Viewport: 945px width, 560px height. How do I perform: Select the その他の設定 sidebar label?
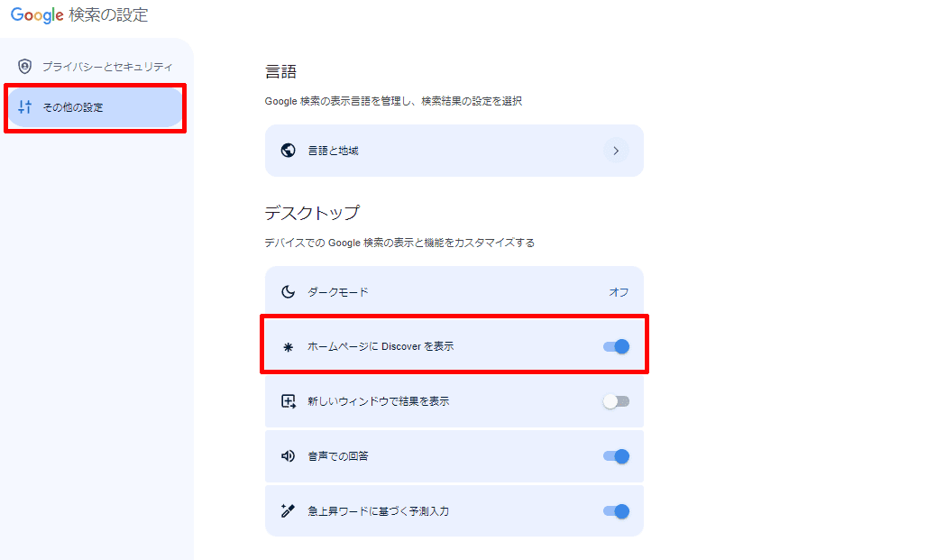tap(73, 107)
